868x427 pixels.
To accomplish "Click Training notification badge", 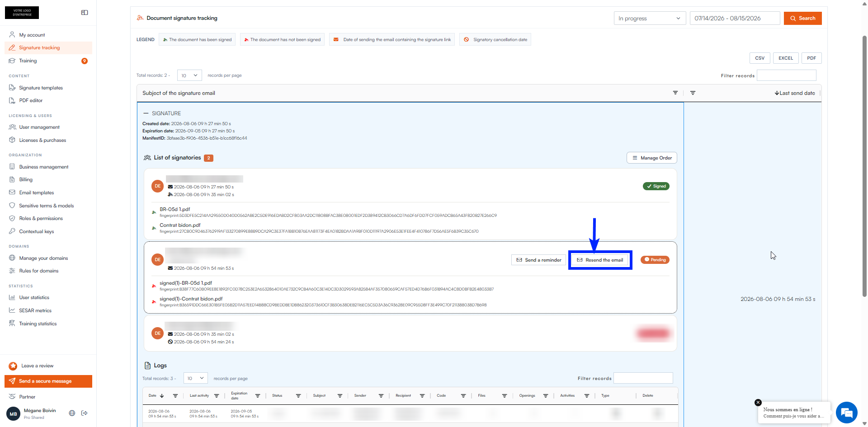I will coord(85,61).
